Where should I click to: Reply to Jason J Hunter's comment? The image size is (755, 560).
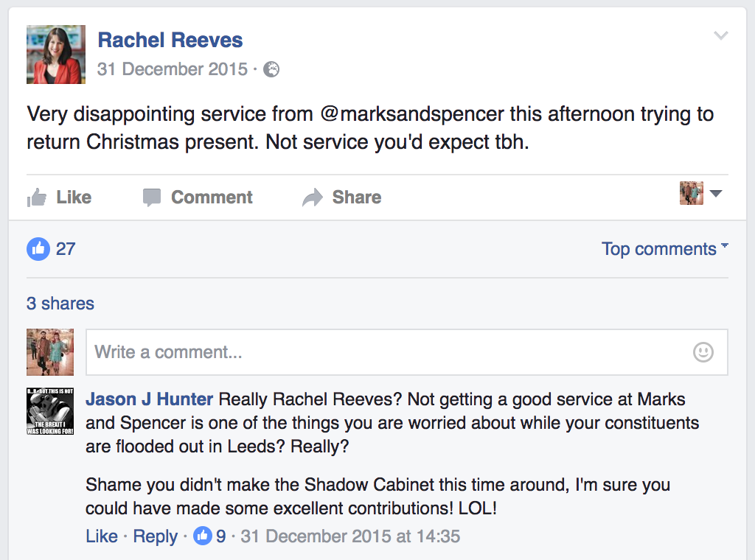155,536
